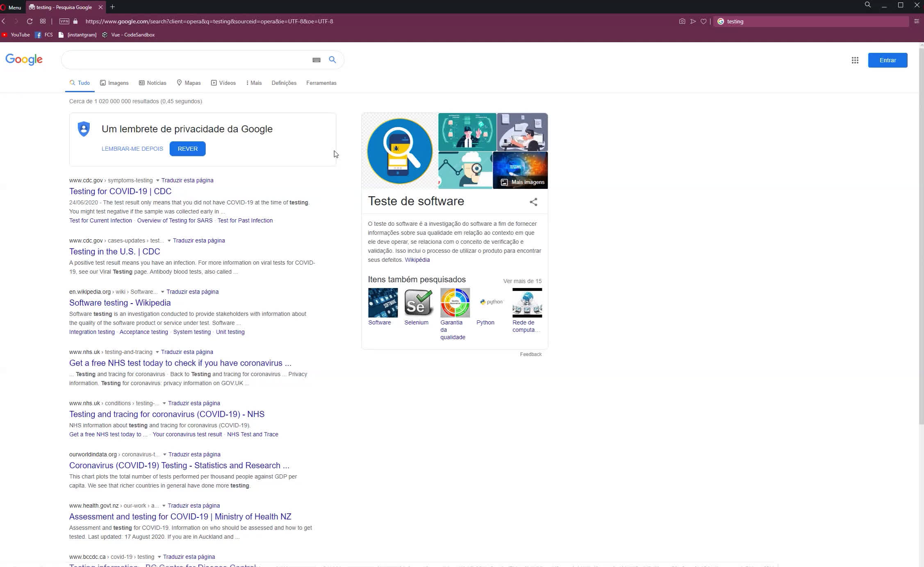Toggle the VPN badge in address bar
Image resolution: width=924 pixels, height=567 pixels.
click(x=64, y=21)
